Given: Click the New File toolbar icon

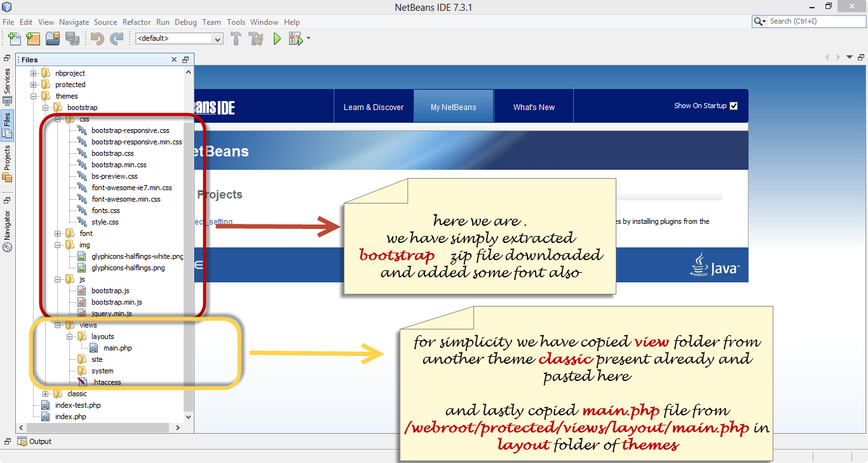Looking at the screenshot, I should click(x=15, y=39).
